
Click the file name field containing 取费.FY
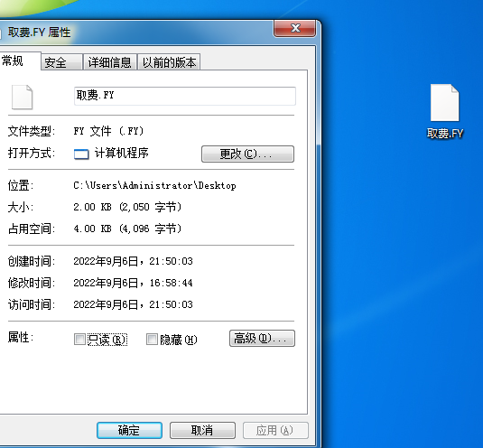click(185, 96)
